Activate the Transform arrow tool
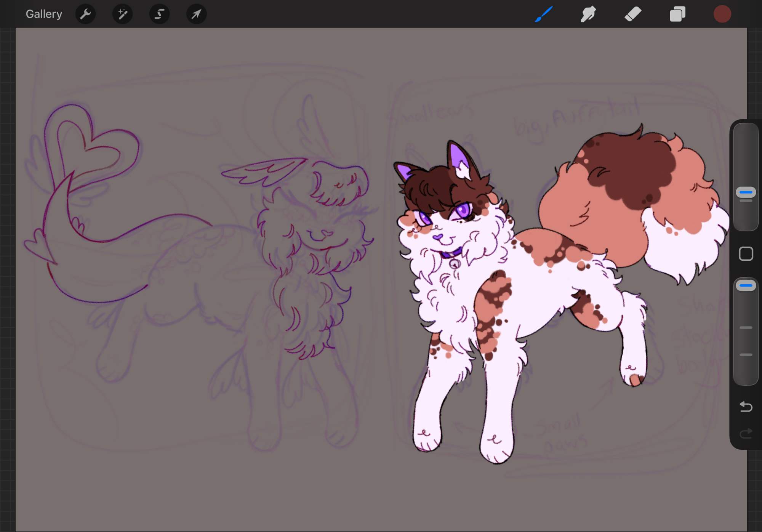This screenshot has width=762, height=532. [196, 14]
